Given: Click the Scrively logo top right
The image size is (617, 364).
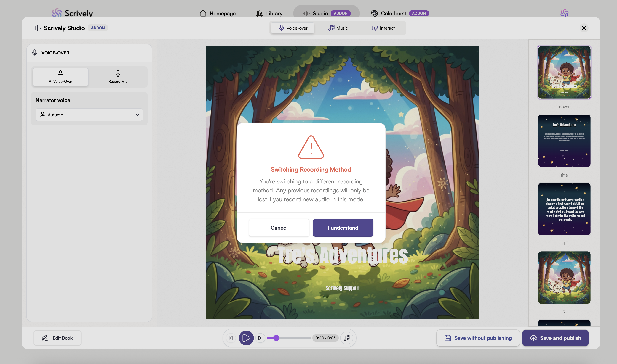Looking at the screenshot, I should click(x=564, y=13).
